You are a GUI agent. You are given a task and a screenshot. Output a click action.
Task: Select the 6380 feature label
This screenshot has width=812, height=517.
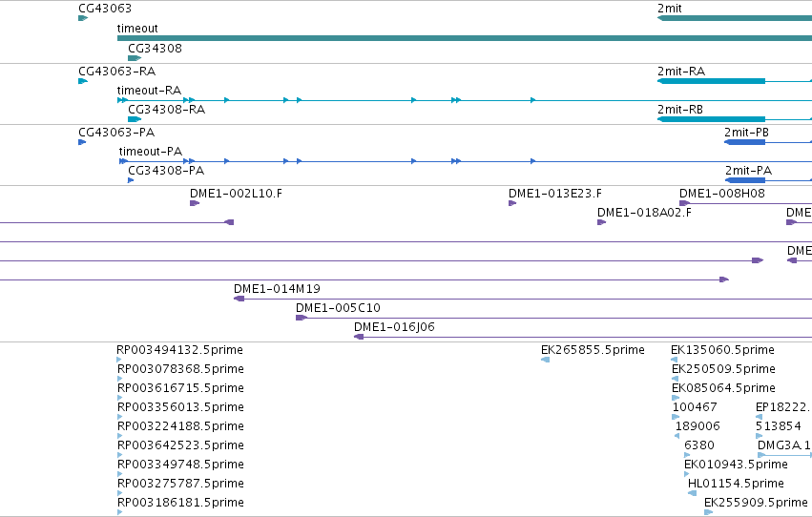(699, 445)
